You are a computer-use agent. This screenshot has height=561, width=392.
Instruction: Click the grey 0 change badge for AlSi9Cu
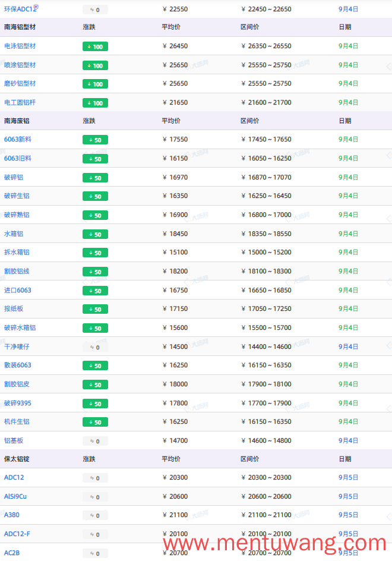point(95,497)
